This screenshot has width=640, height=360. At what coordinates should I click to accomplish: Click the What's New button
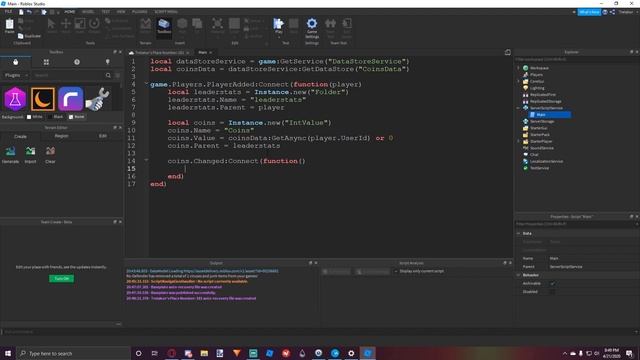pos(589,12)
